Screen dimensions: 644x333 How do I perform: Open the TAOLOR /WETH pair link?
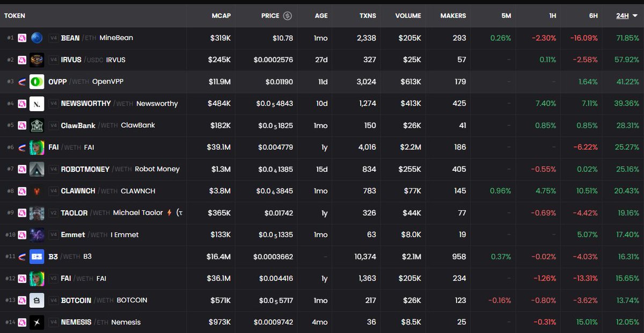(85, 213)
